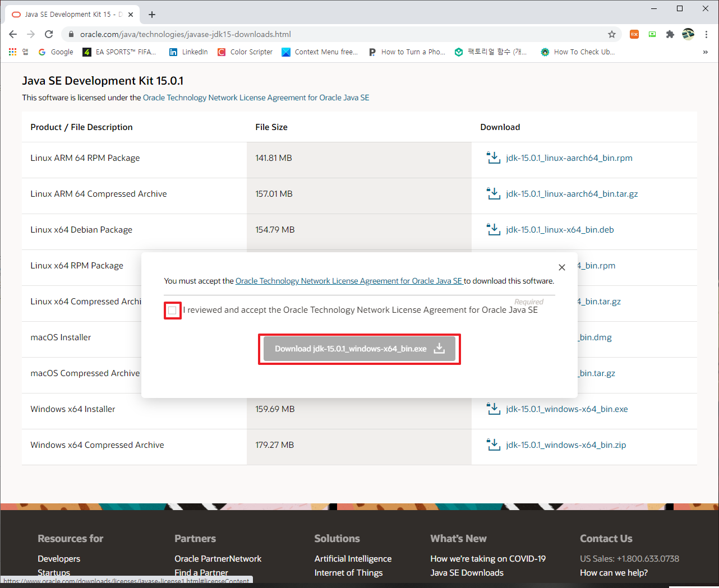Click download arrow icon inside dialog button
The height and width of the screenshot is (588, 719).
pos(440,349)
